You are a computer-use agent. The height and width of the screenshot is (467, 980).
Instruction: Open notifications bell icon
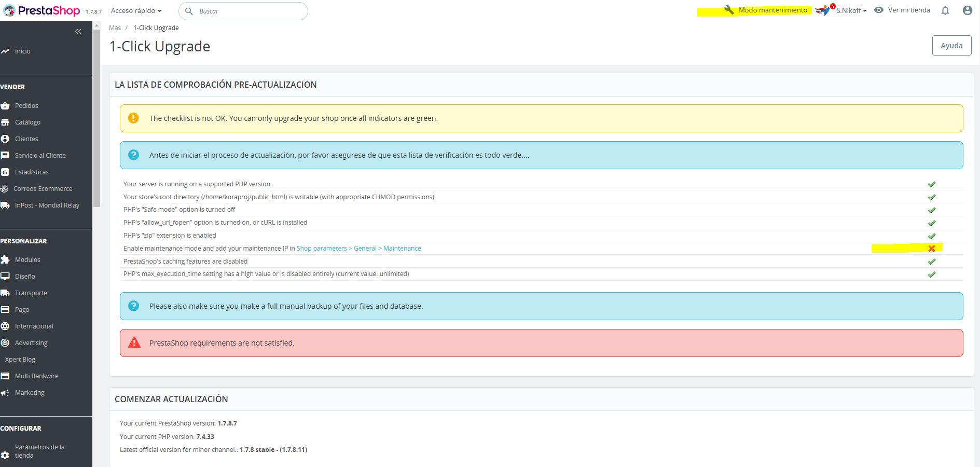click(x=945, y=10)
